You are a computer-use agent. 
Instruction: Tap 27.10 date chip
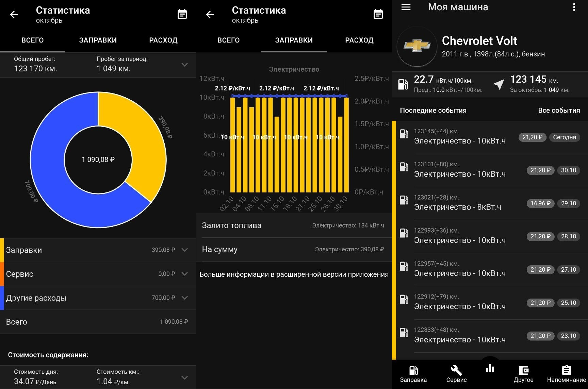pos(568,270)
